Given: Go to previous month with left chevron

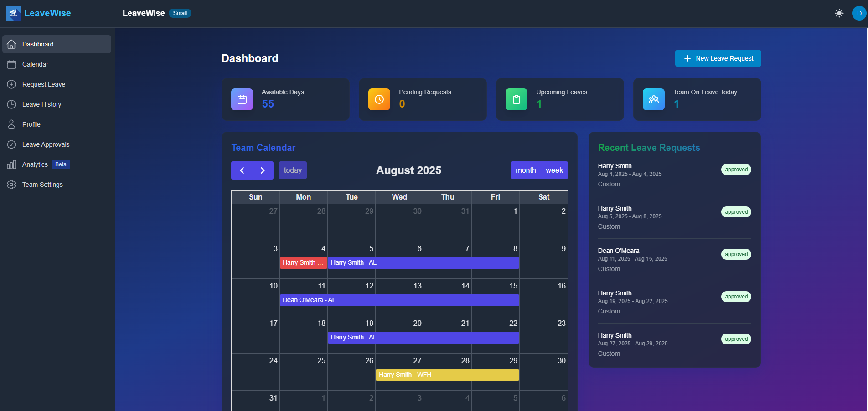Looking at the screenshot, I should point(242,170).
